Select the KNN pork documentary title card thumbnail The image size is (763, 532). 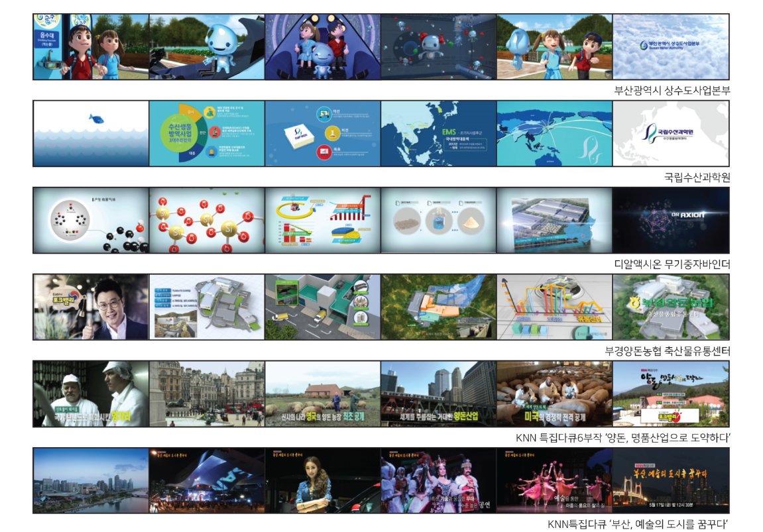pyautogui.click(x=671, y=394)
